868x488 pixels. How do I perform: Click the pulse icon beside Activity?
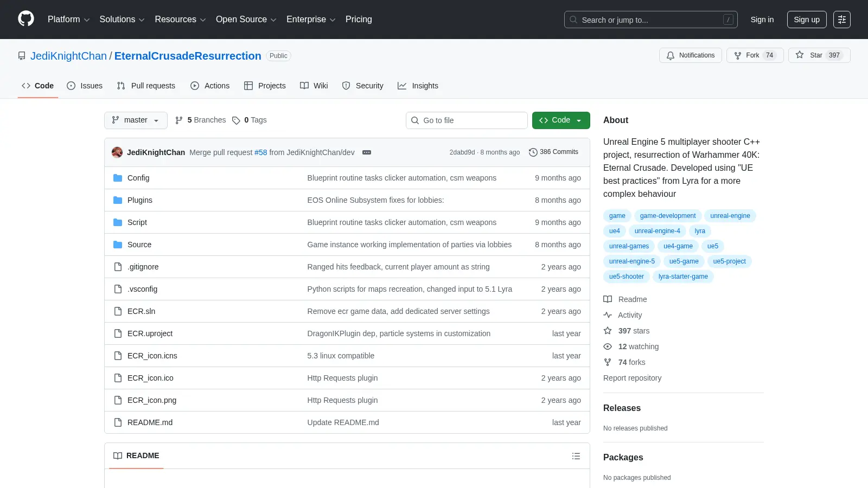608,315
